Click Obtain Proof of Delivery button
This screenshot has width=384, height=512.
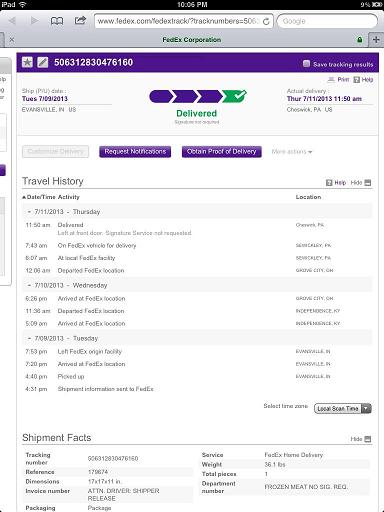(x=222, y=152)
